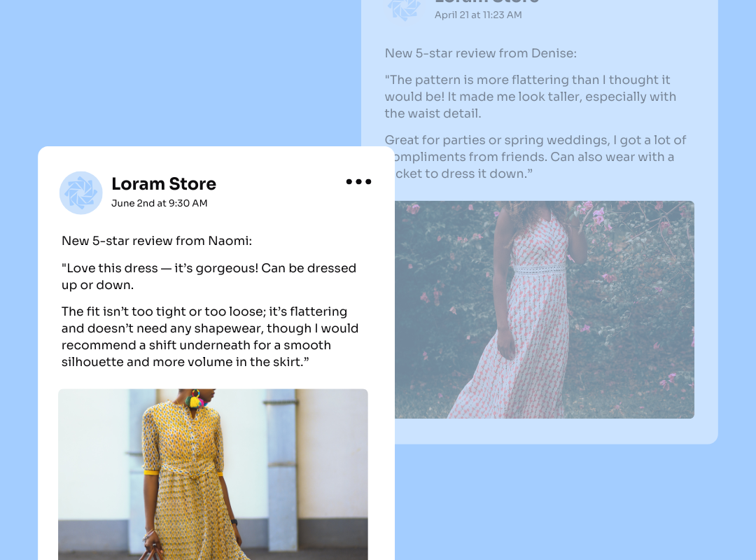
Task: Click the New 5-star review from Denise line
Action: 481,53
